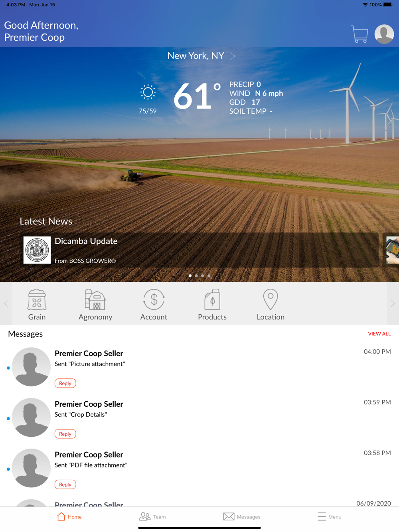This screenshot has width=399, height=532.
Task: Tap the 03:58 PM message timestamp
Action: (x=377, y=453)
